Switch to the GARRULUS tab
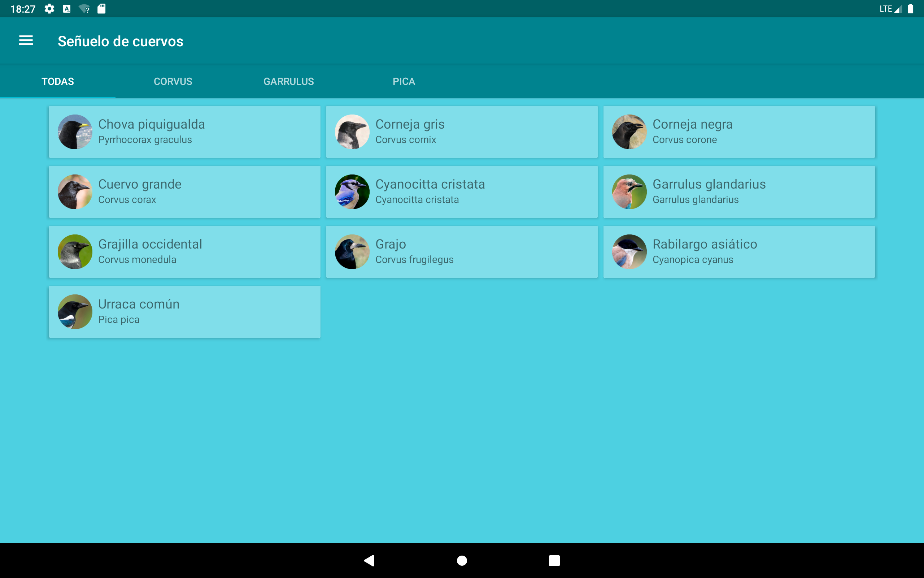The width and height of the screenshot is (924, 578). click(x=289, y=81)
